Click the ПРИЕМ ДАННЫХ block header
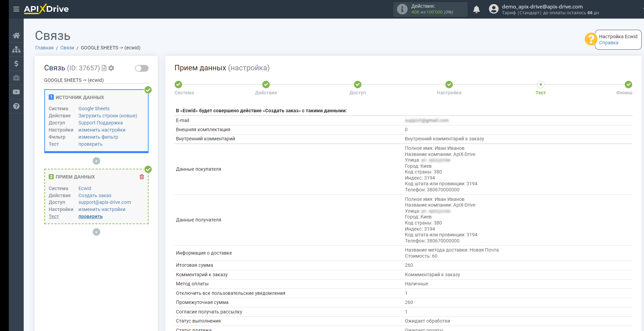Screen dimensions: 644x331 pos(75,177)
